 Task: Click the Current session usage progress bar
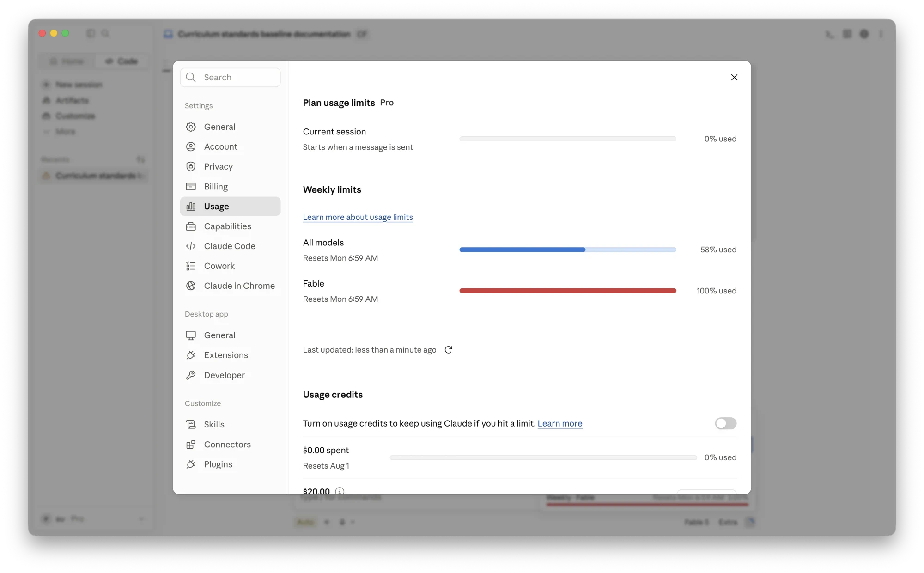pyautogui.click(x=568, y=139)
